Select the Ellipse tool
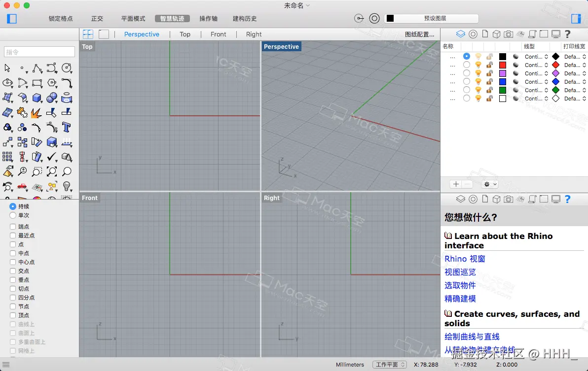The height and width of the screenshot is (371, 588). 7,83
